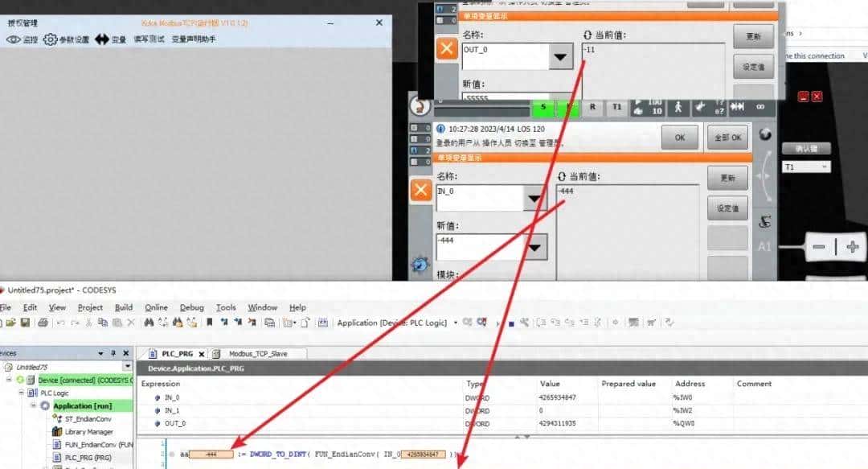Screen dimensions: 868x469
Task: Open Find using the binoculars toolbar icon
Action: (x=149, y=323)
